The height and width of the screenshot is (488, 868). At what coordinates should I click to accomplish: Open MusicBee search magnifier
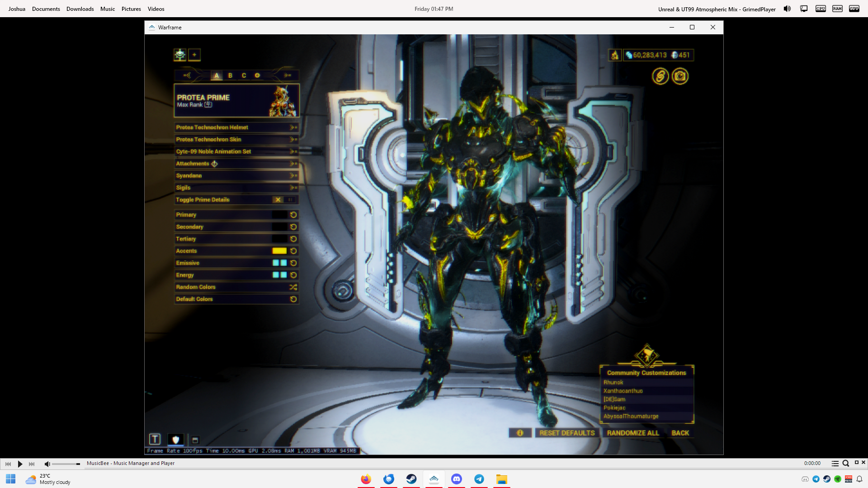pos(845,464)
